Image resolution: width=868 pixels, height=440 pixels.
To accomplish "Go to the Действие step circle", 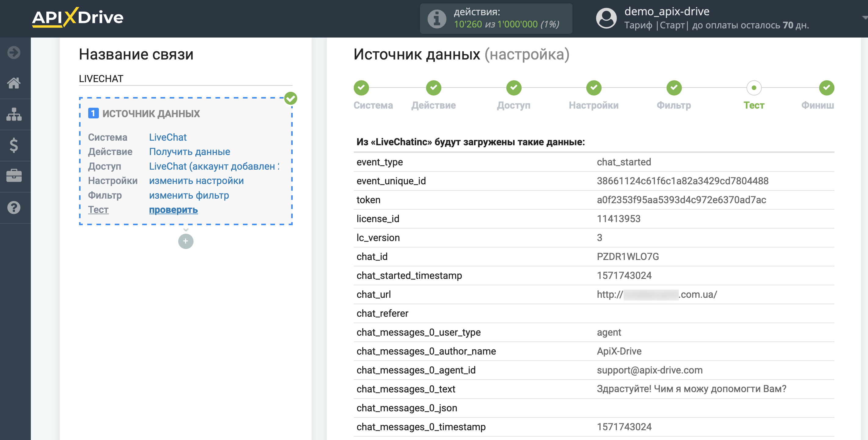I will (433, 88).
